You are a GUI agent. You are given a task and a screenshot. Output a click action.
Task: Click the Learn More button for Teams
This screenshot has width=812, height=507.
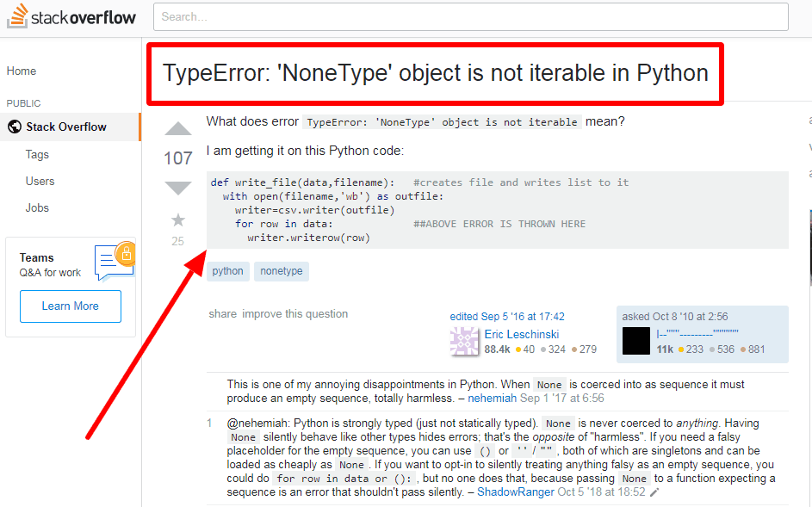[71, 306]
